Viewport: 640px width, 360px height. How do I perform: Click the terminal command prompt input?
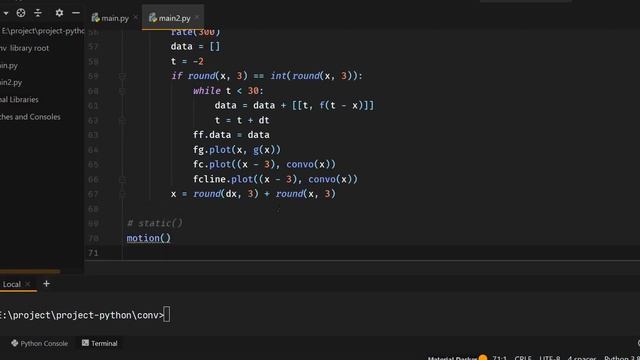(x=167, y=315)
